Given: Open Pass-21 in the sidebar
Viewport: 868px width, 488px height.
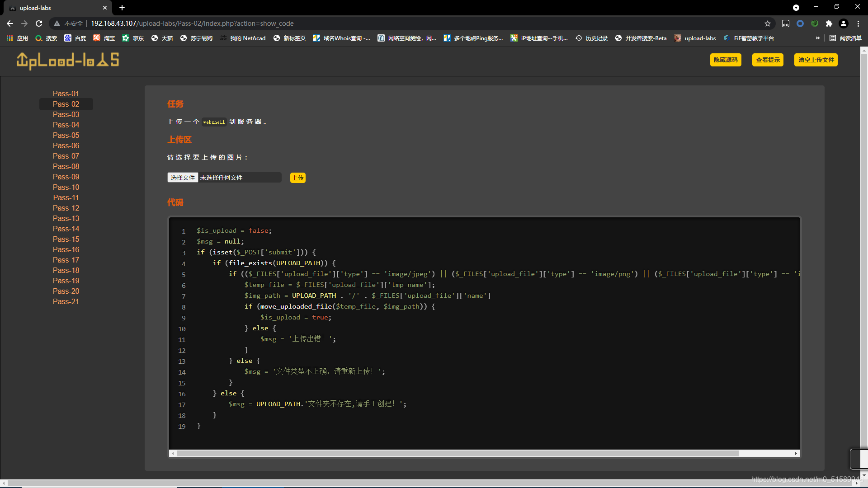Looking at the screenshot, I should coord(66,301).
